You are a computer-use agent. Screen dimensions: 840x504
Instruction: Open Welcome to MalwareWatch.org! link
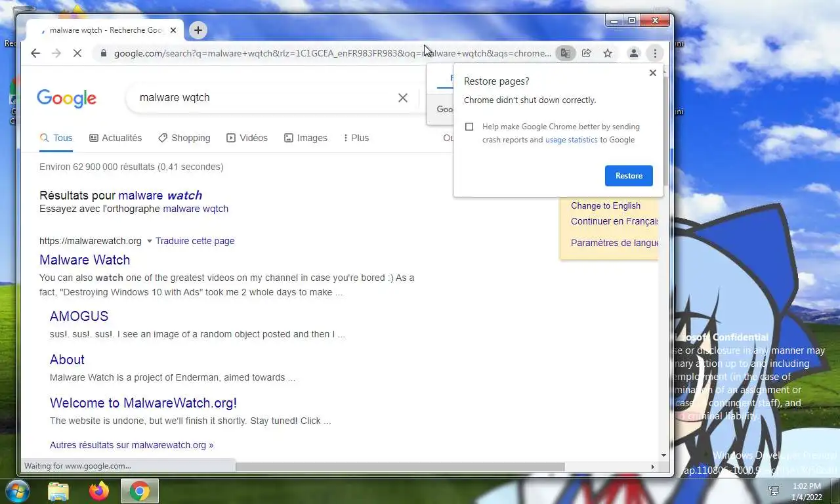tap(143, 403)
